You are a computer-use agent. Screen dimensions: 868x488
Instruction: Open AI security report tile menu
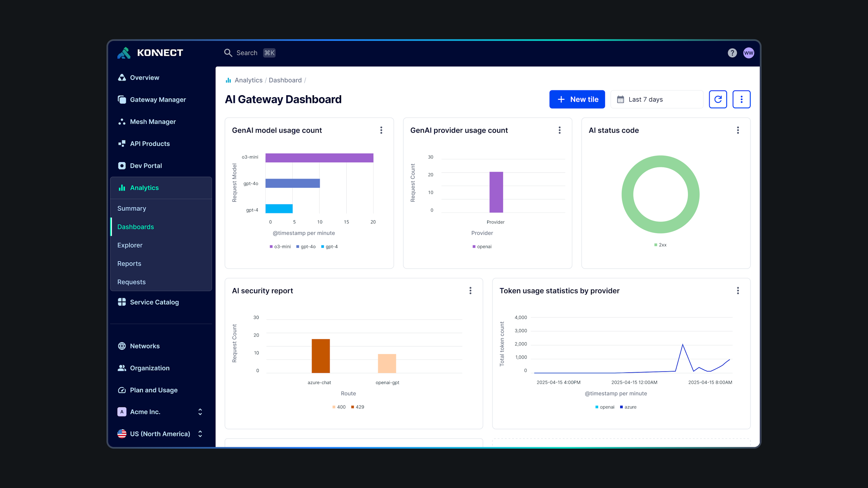(x=470, y=291)
